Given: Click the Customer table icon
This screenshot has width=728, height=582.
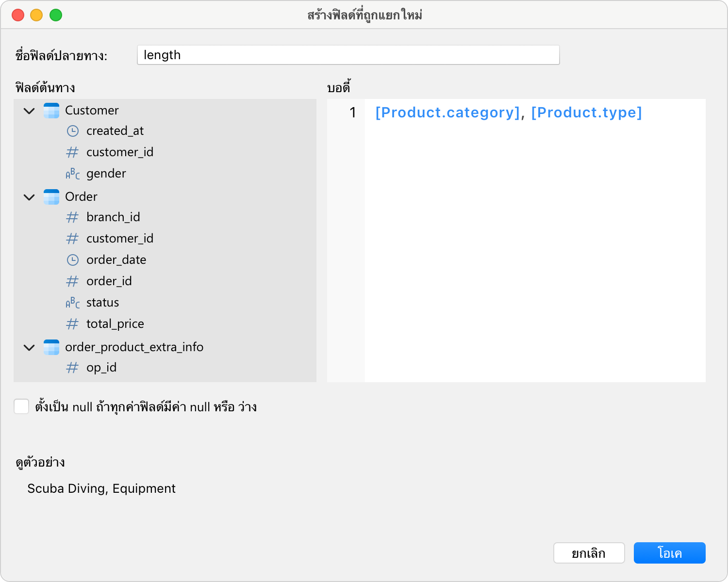Looking at the screenshot, I should coord(51,111).
